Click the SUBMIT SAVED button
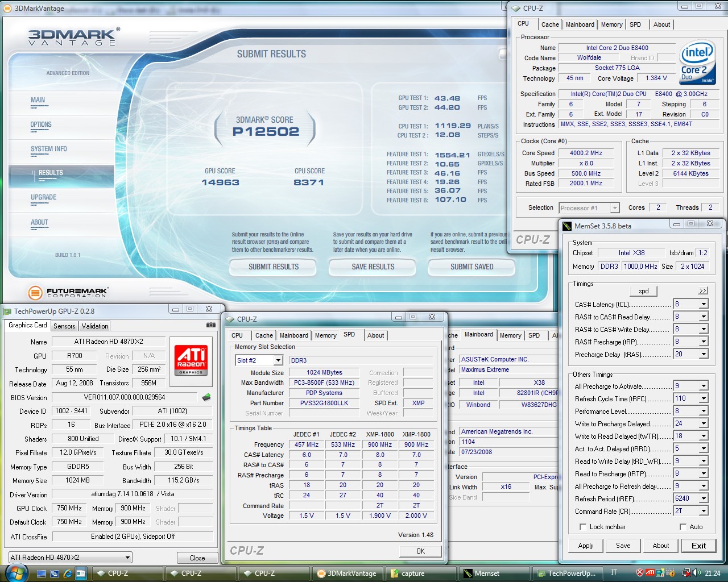This screenshot has height=582, width=728. [x=471, y=267]
